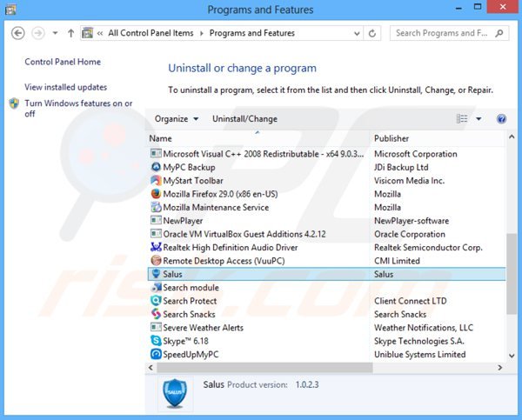Select Oracle Corporation publisher cell

coord(410,234)
